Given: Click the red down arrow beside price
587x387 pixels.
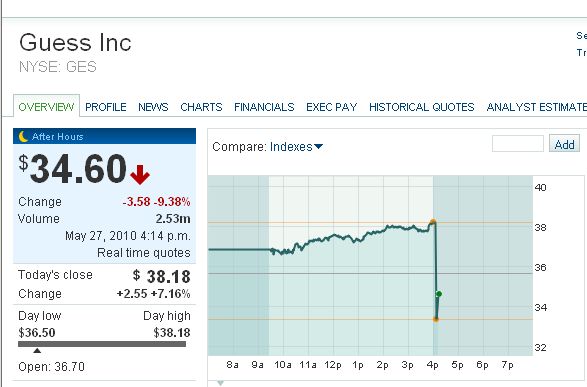Looking at the screenshot, I should 140,174.
